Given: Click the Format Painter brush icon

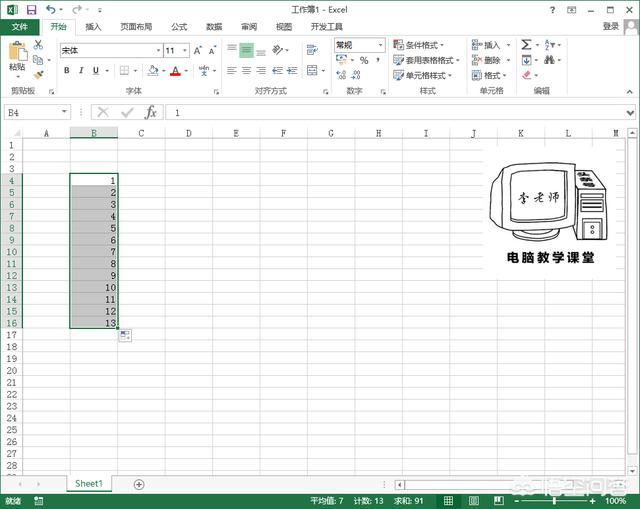Looking at the screenshot, I should pyautogui.click(x=38, y=74).
